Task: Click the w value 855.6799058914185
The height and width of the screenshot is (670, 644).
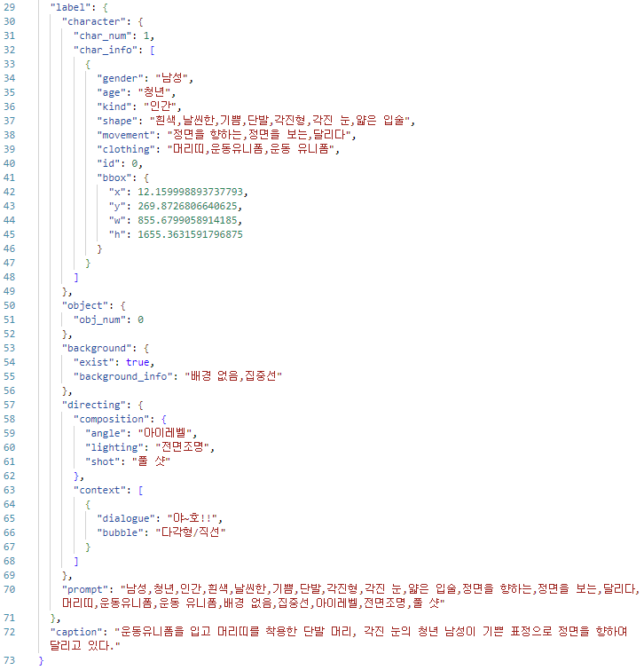Action: click(187, 220)
